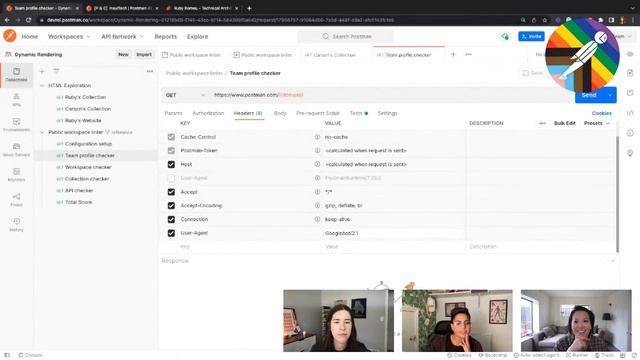Open the tab overflow three-dot menu
Viewport: 640px width, 360px height.
[468, 54]
